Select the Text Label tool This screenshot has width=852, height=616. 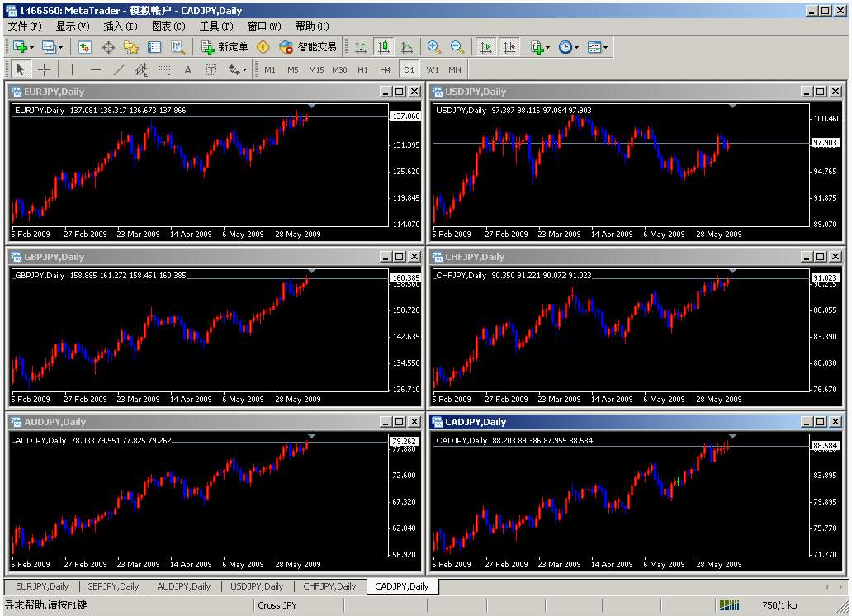click(211, 69)
